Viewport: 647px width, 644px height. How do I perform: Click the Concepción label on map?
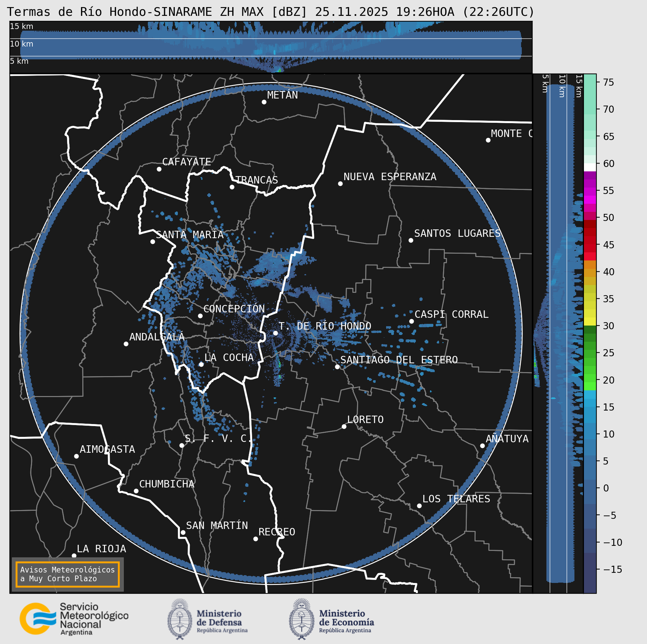coord(234,309)
